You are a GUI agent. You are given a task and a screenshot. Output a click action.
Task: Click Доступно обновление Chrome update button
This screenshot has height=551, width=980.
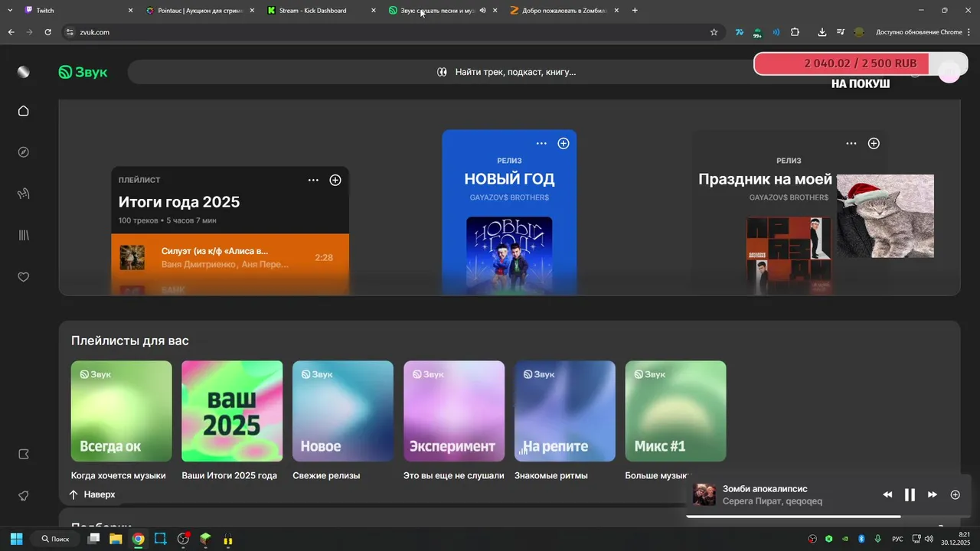pyautogui.click(x=919, y=32)
